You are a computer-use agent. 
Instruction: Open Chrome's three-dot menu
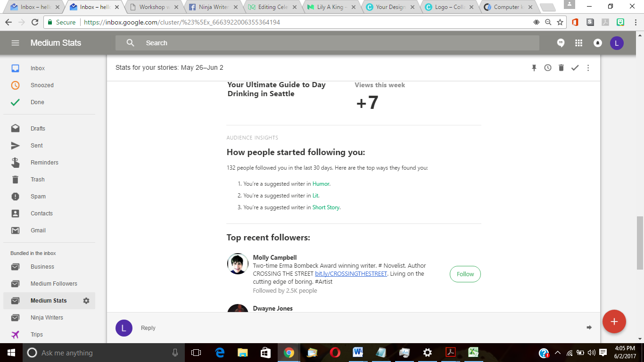(x=635, y=22)
